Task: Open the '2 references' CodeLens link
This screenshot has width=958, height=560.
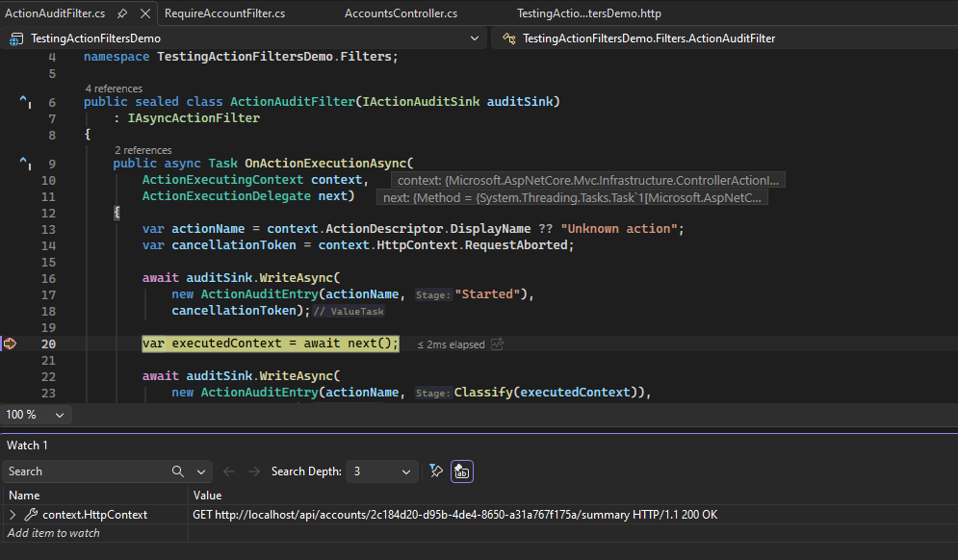Action: (142, 150)
